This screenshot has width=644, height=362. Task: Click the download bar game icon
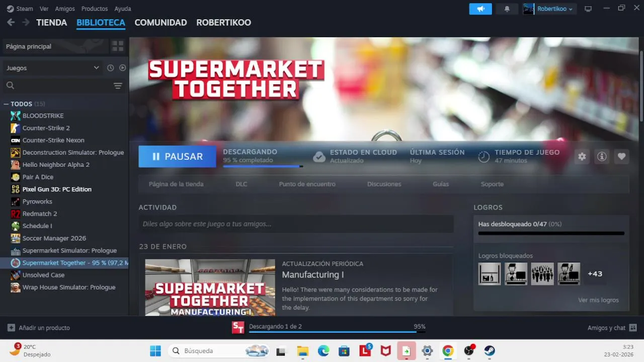click(x=238, y=327)
